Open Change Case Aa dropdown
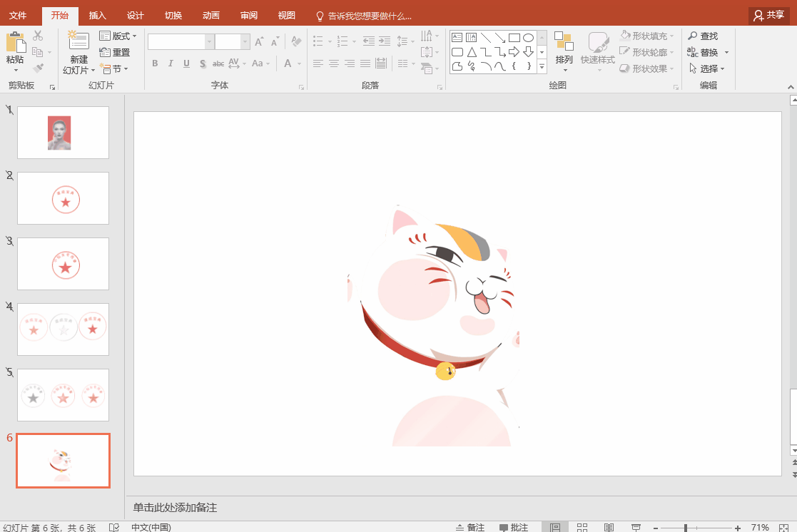The width and height of the screenshot is (797, 532). coord(260,63)
